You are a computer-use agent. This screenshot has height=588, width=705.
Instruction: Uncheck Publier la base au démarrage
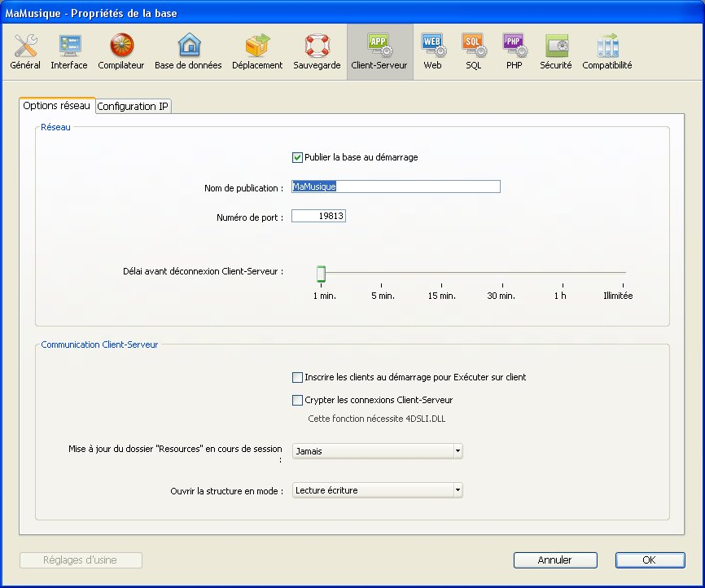297,157
